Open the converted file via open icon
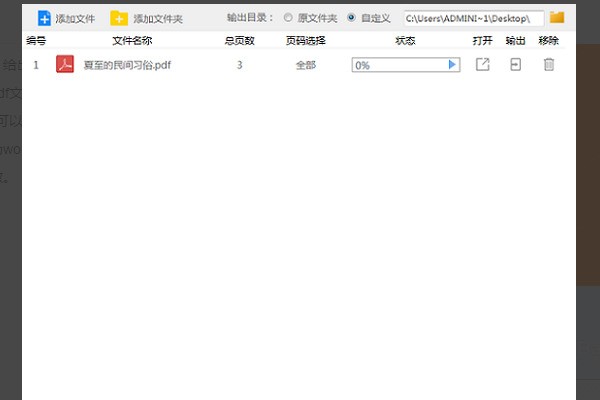Viewport: 600px width, 400px height. click(483, 65)
